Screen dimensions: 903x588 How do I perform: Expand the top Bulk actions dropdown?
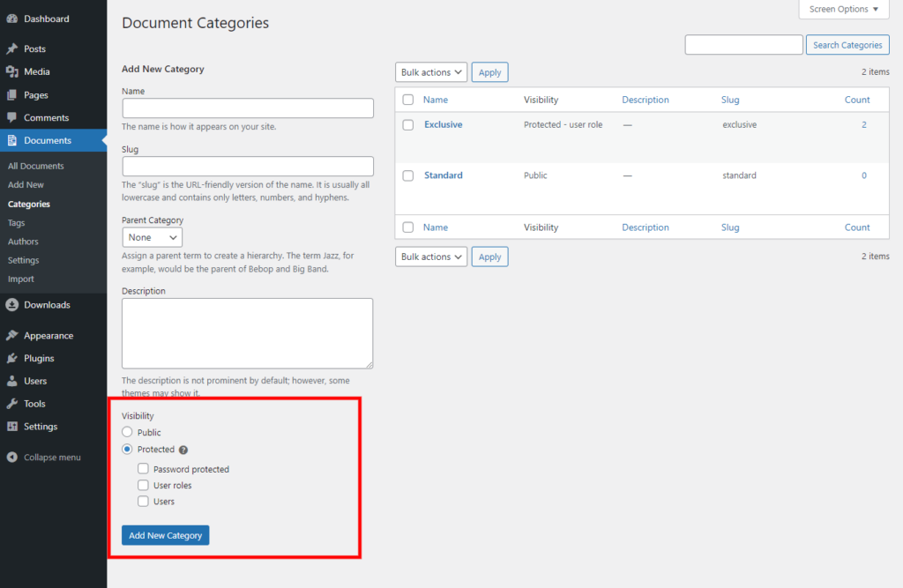[x=430, y=72]
